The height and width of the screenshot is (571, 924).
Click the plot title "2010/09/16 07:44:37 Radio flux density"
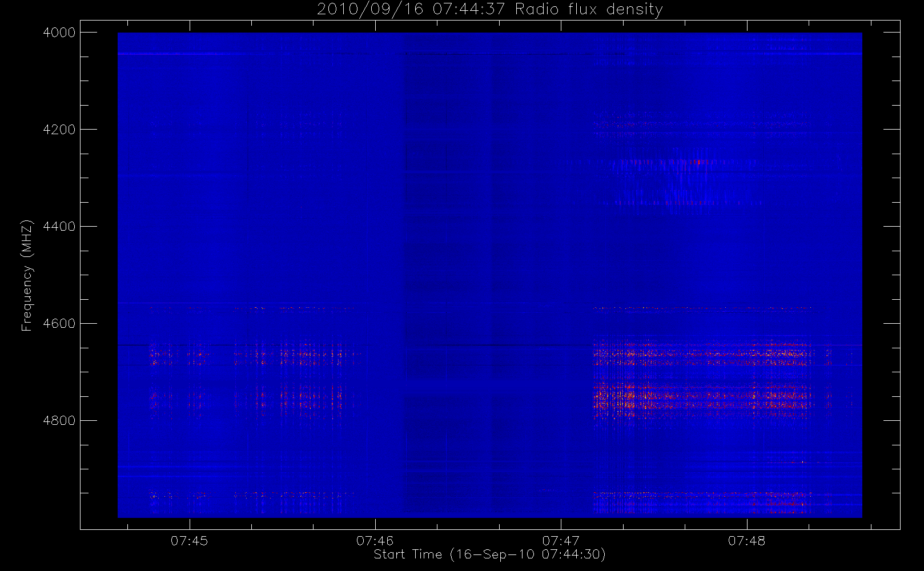490,10
